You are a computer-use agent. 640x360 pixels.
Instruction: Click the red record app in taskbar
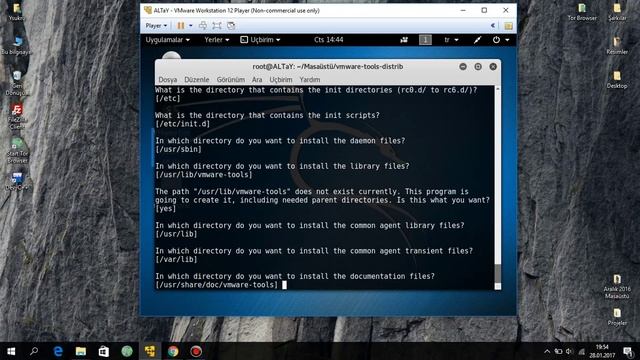coord(196,351)
